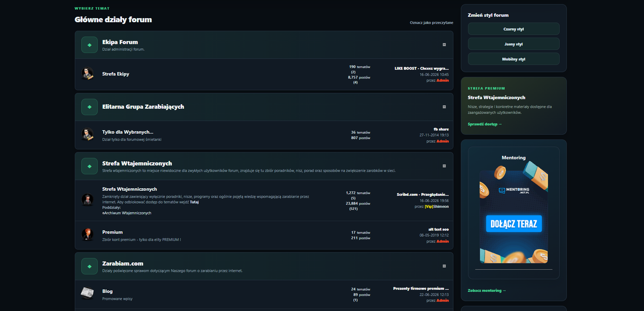Click the DOŁĄCZ TERAZ mentoring banner button

(514, 223)
